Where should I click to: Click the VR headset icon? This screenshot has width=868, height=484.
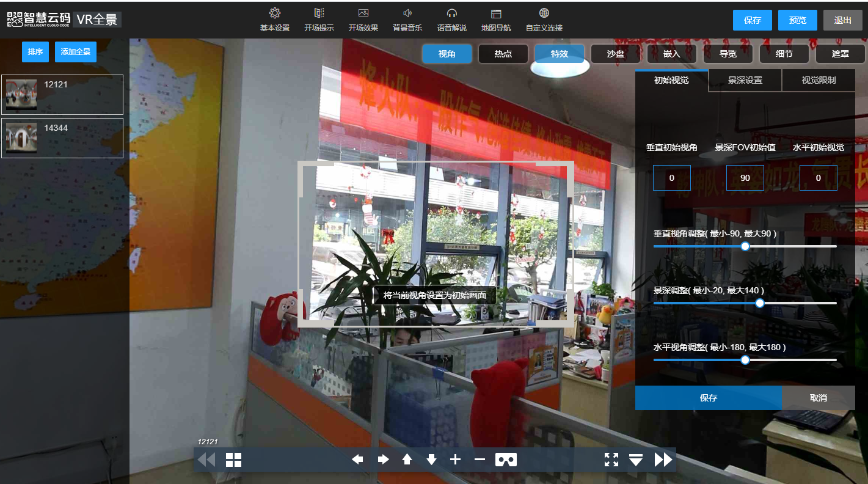506,460
